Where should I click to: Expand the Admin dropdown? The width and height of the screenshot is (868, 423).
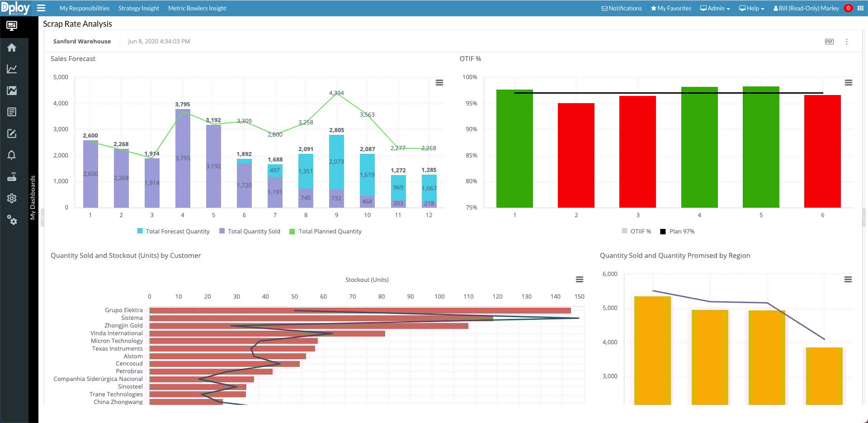[x=715, y=8]
